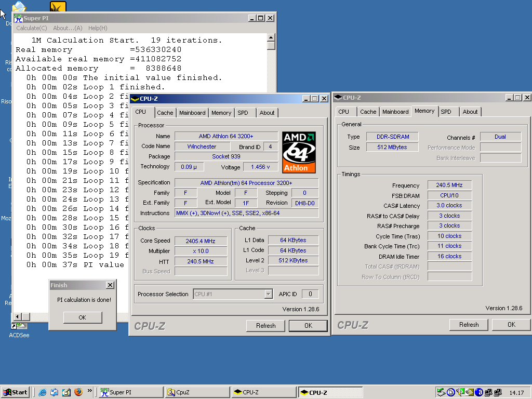
Task: Launch Internet Explorer from Quick Launch
Action: [43, 392]
